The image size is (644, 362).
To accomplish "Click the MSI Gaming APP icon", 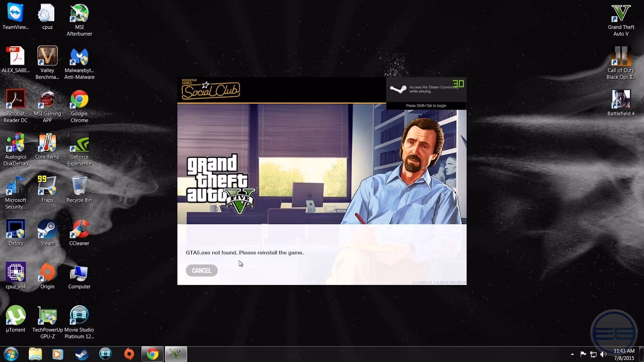I will [47, 107].
